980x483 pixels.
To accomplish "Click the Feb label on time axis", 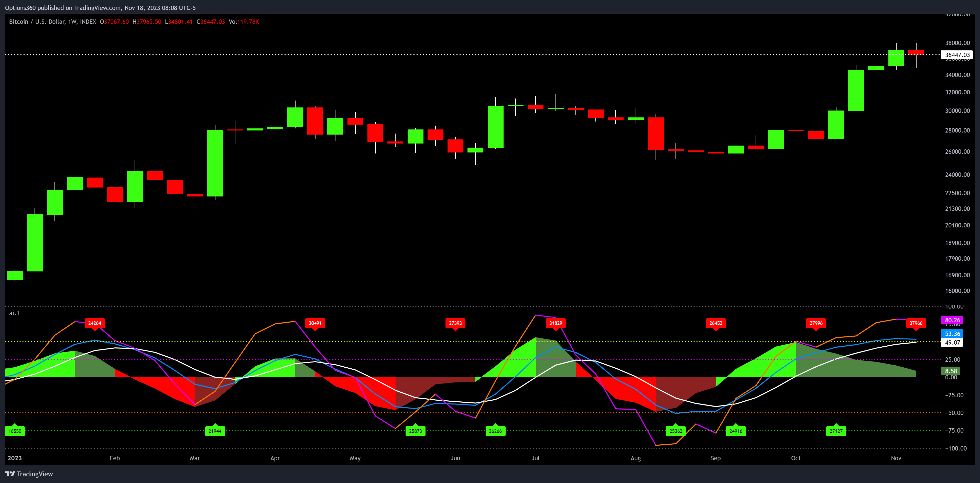I will (x=115, y=458).
